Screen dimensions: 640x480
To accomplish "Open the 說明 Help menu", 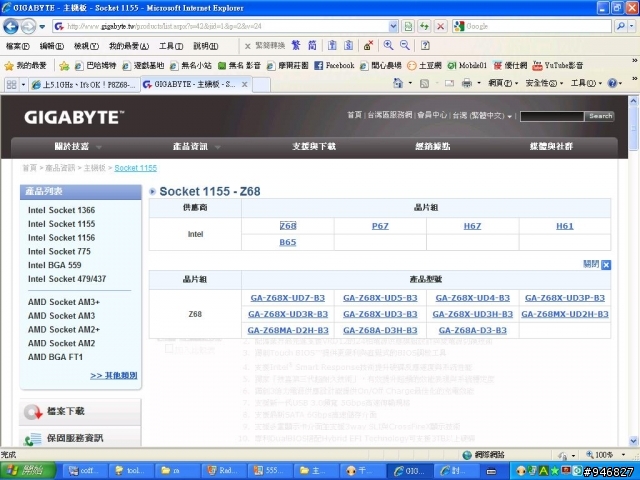I will click(x=205, y=46).
